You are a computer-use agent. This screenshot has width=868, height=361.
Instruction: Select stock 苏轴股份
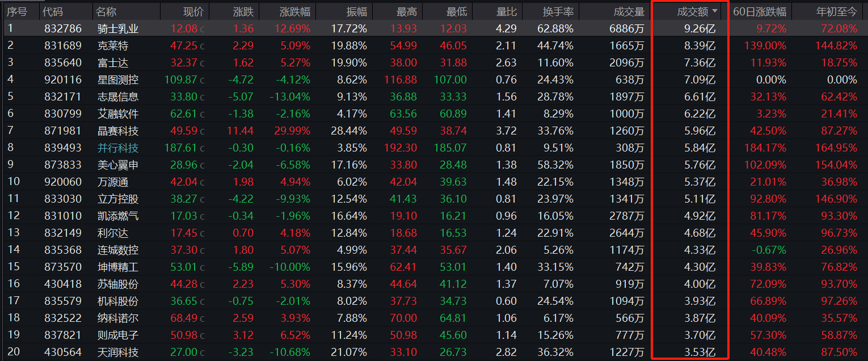[117, 284]
